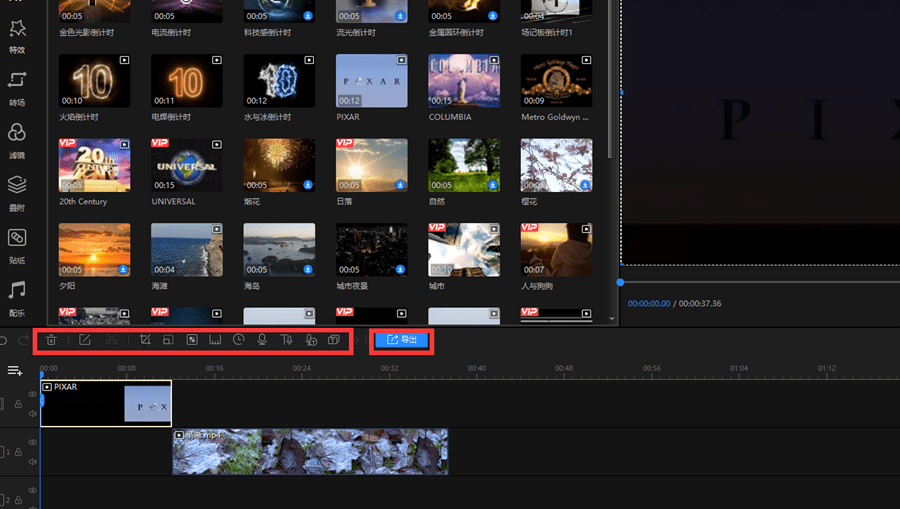Select the 20th Century intro thumbnail
This screenshot has width=900, height=509.
click(x=94, y=165)
